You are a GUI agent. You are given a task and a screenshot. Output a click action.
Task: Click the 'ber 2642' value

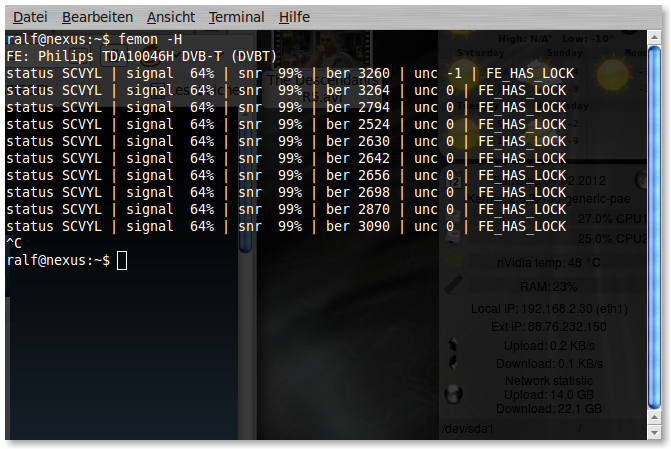click(358, 158)
